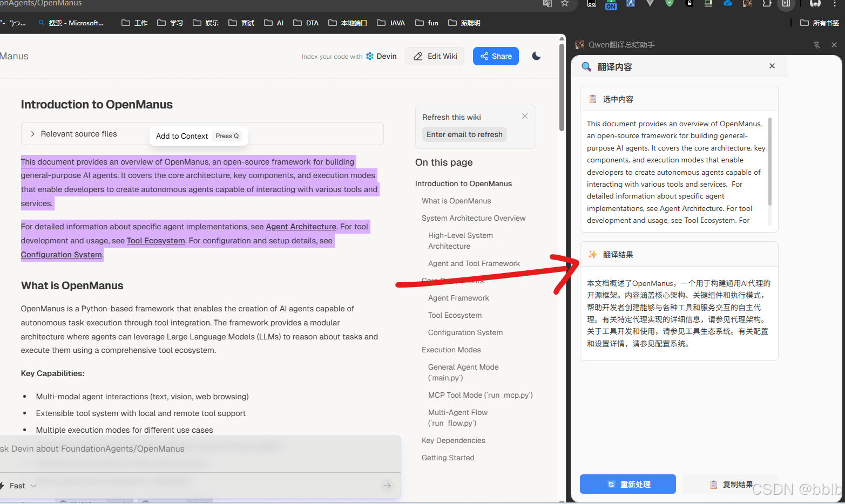The image size is (845, 504).
Task: Jump to High-Level System Architecture in outline
Action: pos(461,241)
